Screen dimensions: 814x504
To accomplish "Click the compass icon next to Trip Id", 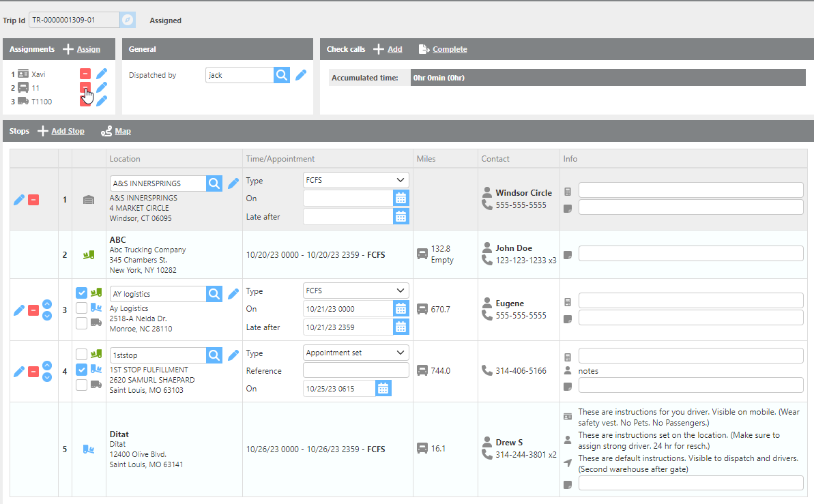I will (128, 20).
